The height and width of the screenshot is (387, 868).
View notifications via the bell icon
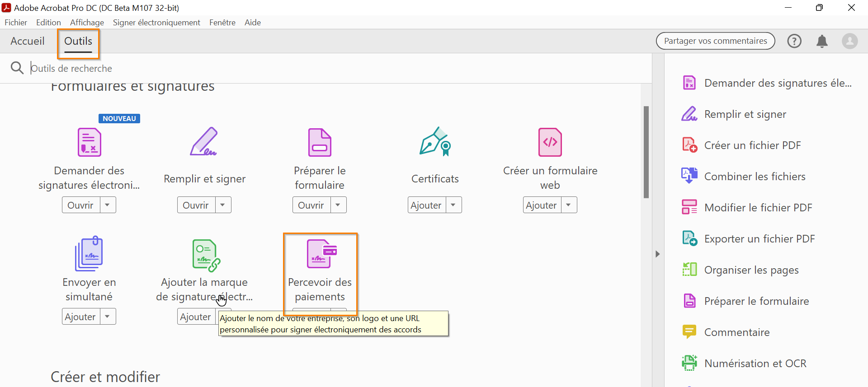coord(822,41)
